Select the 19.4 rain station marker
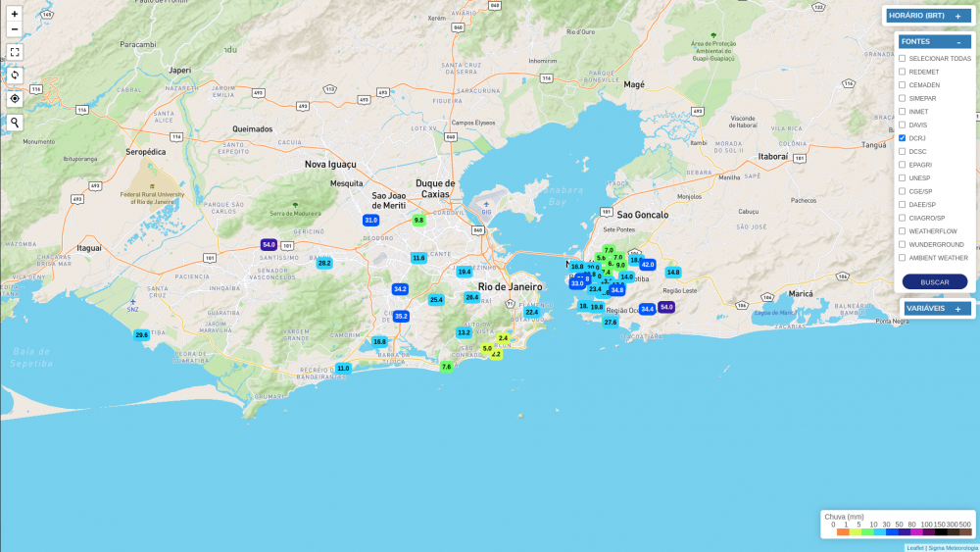This screenshot has width=980, height=552. (x=465, y=272)
